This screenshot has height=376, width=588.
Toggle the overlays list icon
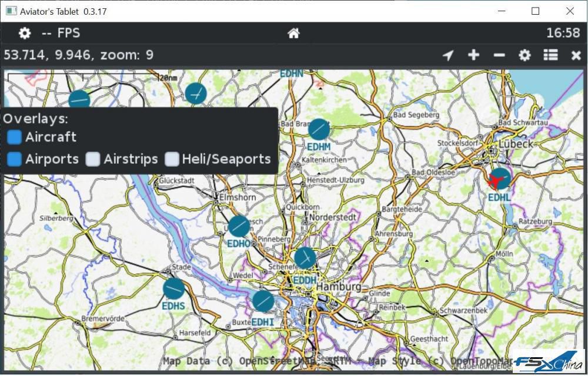point(550,55)
